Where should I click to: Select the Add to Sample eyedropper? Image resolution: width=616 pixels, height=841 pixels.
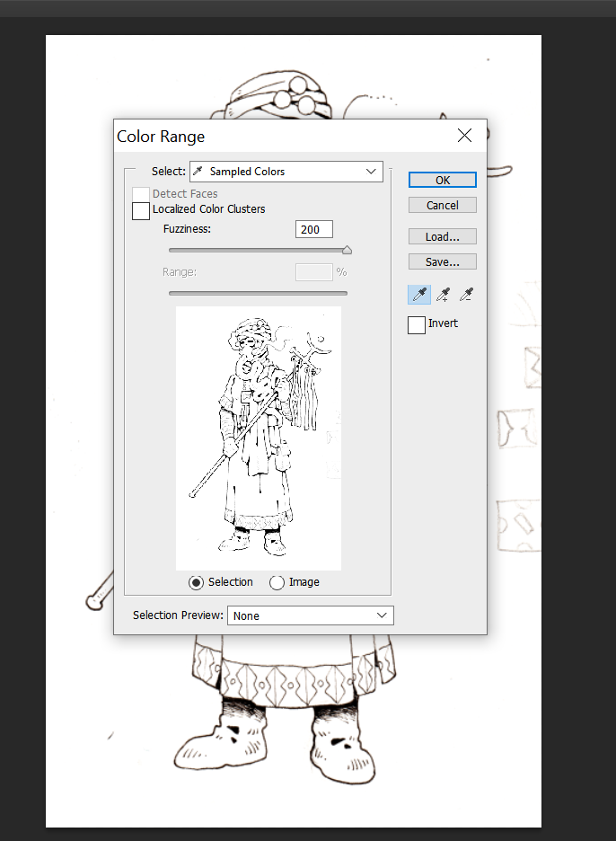pyautogui.click(x=443, y=295)
